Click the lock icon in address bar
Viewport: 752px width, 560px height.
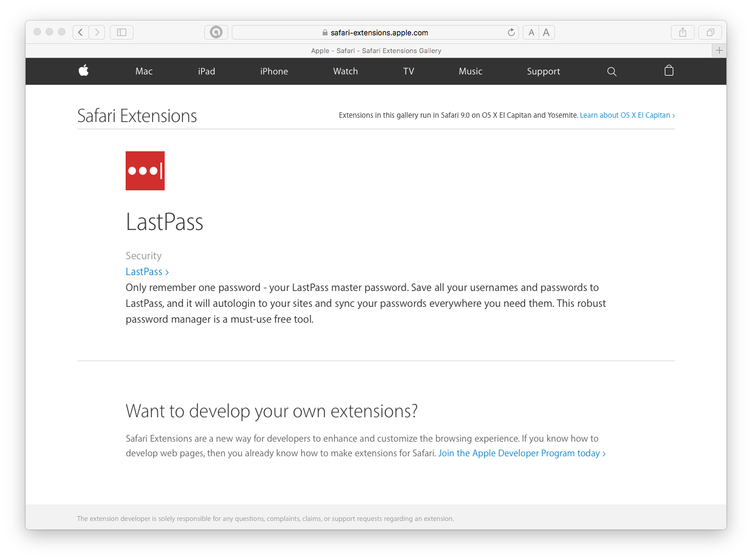325,33
